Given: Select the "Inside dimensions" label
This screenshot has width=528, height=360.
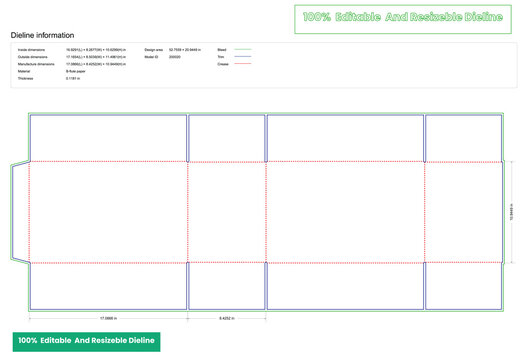Looking at the screenshot, I should [x=31, y=50].
